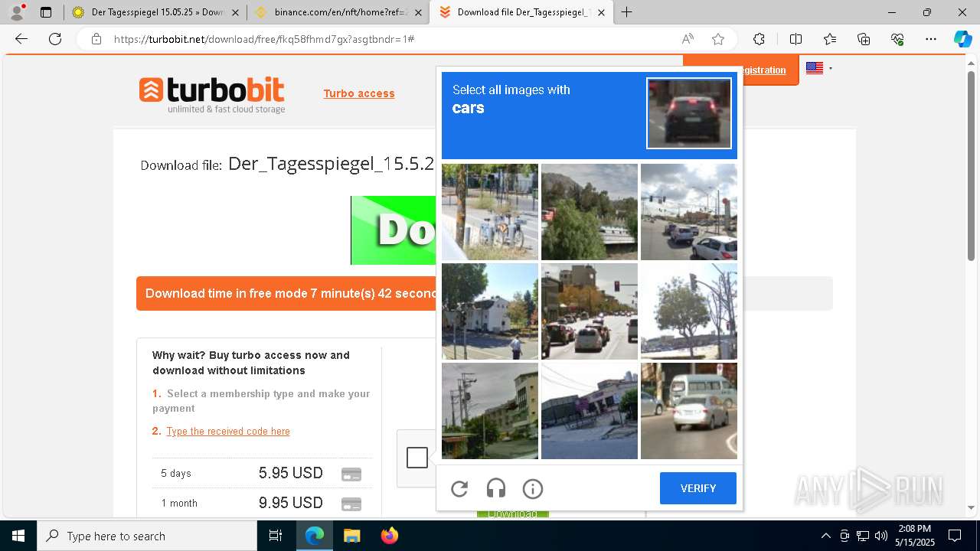The image size is (980, 551).
Task: Click the address bar URL
Action: point(264,39)
